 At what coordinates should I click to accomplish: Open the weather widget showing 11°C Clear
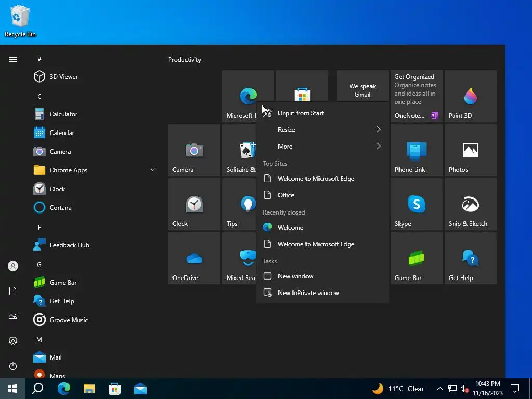click(x=398, y=389)
